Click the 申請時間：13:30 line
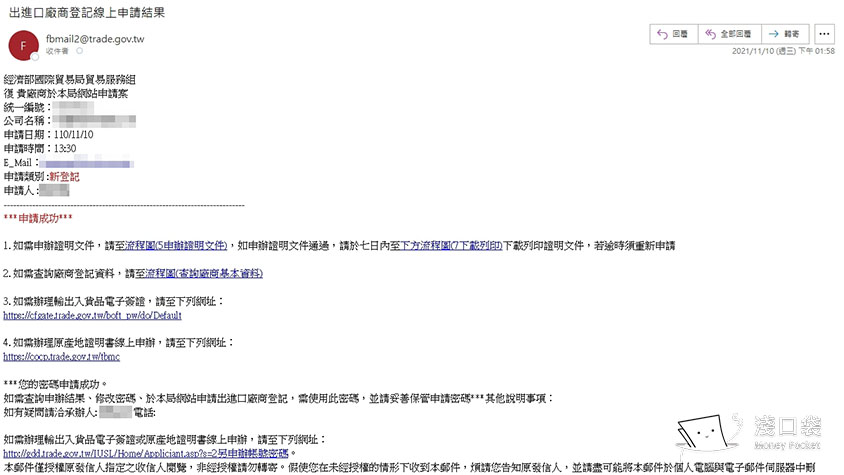This screenshot has width=844, height=475. click(40, 149)
